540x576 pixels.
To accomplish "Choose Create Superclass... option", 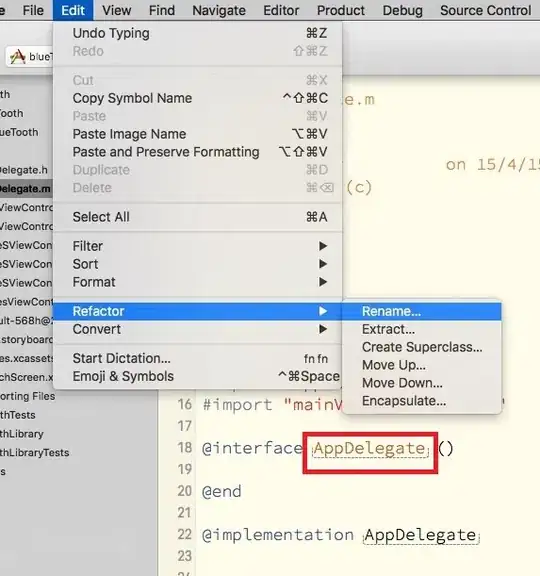I will click(421, 347).
